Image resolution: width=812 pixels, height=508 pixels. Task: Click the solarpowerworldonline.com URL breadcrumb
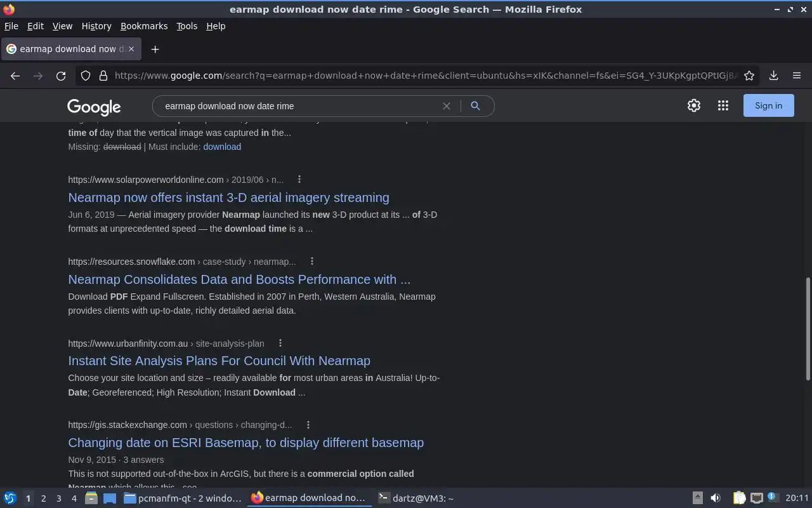[x=176, y=180]
